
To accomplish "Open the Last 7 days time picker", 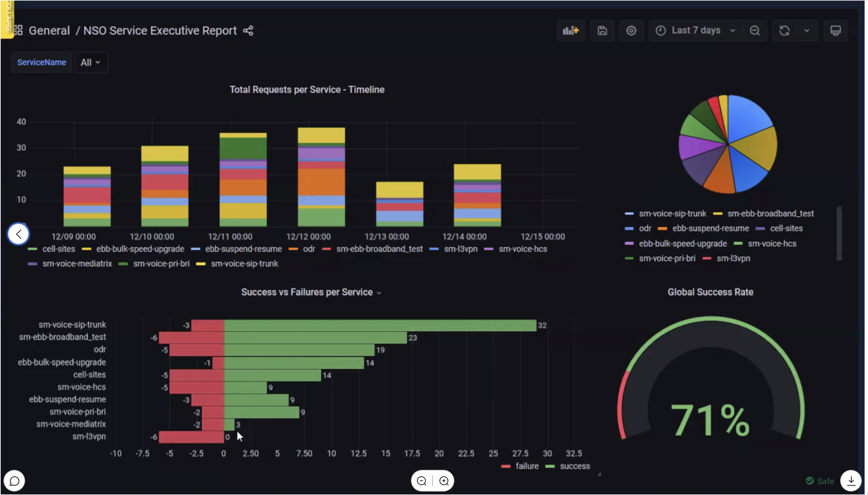I will click(x=696, y=31).
